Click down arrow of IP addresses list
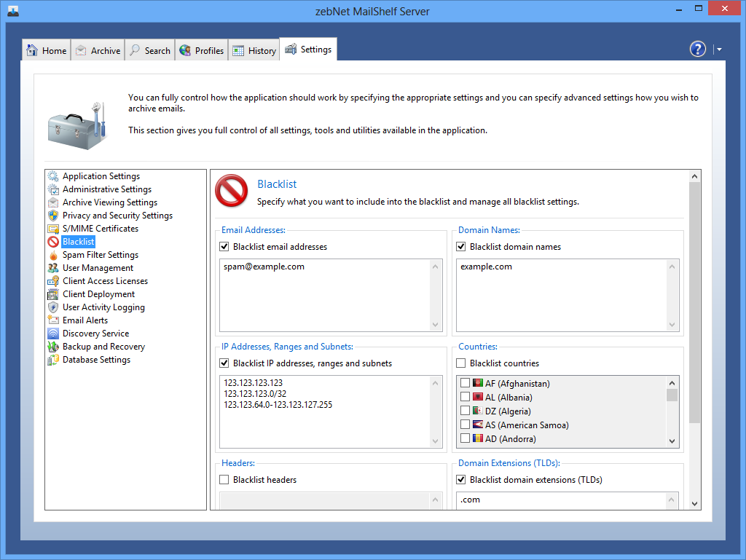Image resolution: width=746 pixels, height=560 pixels. pos(436,441)
